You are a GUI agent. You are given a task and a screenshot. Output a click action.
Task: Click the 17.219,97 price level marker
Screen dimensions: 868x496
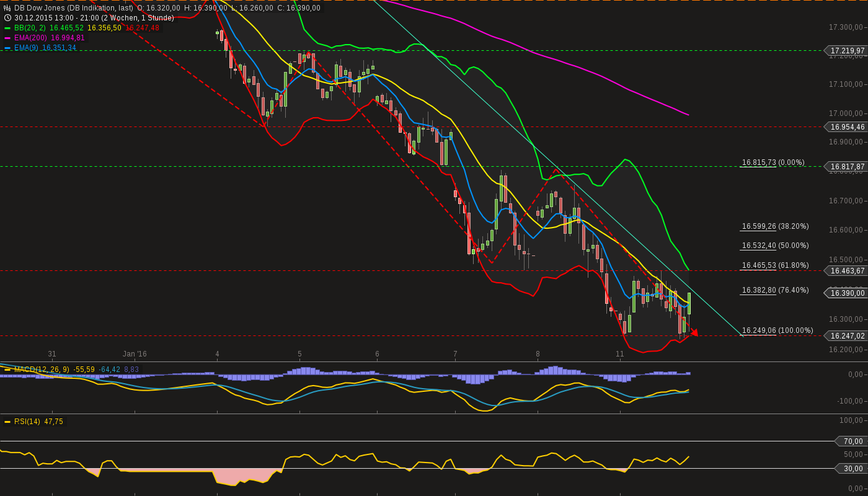tap(844, 50)
